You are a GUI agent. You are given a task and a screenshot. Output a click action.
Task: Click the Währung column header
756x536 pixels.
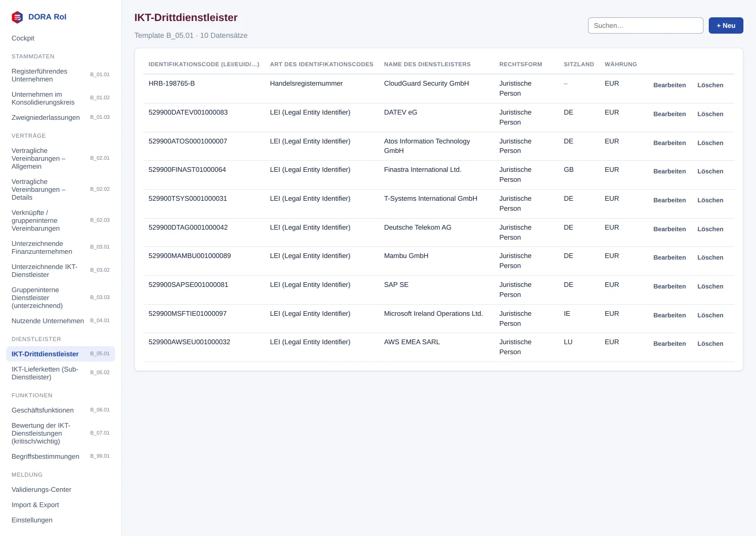coord(621,65)
